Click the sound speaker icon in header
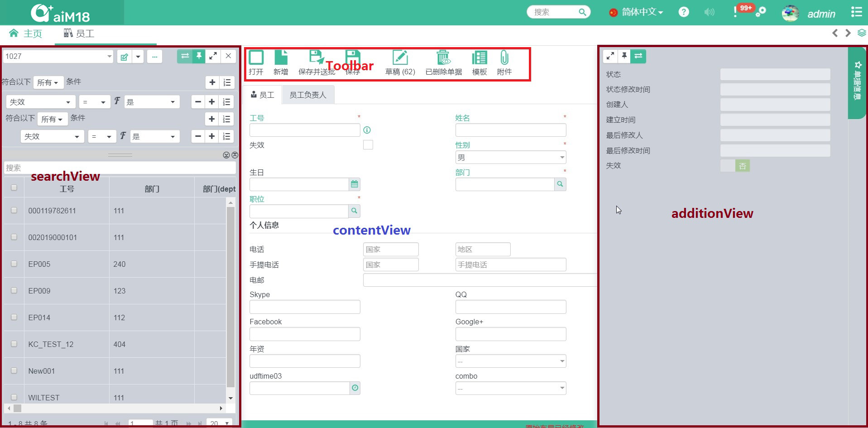Screen dimensions: 868x428 coord(709,12)
